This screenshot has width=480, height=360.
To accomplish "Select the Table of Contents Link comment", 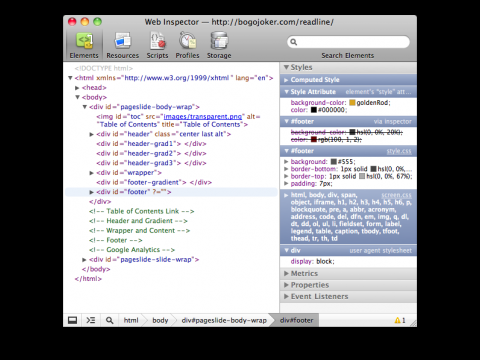I will coord(142,211).
